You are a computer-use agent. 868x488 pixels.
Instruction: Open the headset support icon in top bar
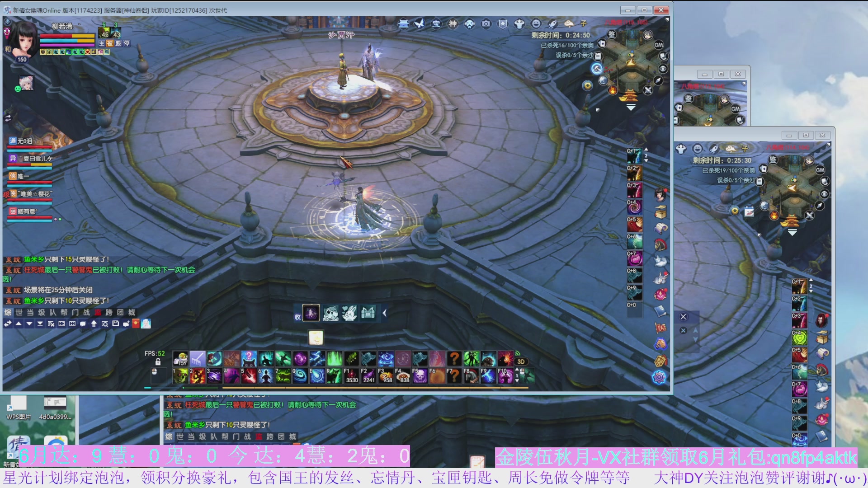[470, 23]
